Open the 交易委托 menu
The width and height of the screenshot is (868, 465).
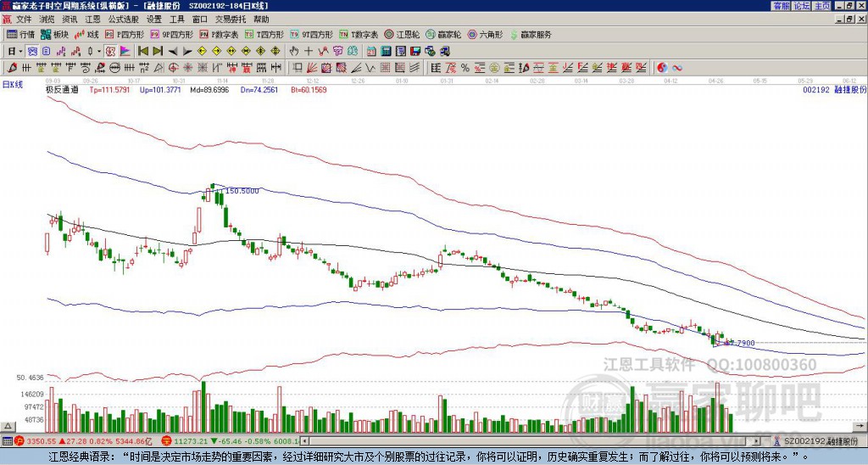pos(231,20)
